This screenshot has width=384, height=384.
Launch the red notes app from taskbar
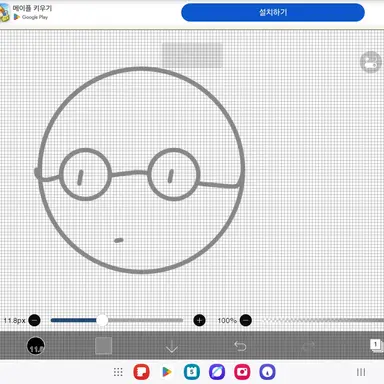tap(141, 372)
